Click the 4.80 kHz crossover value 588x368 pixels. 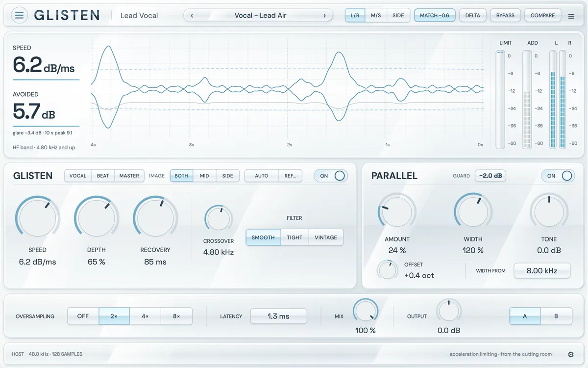point(219,252)
